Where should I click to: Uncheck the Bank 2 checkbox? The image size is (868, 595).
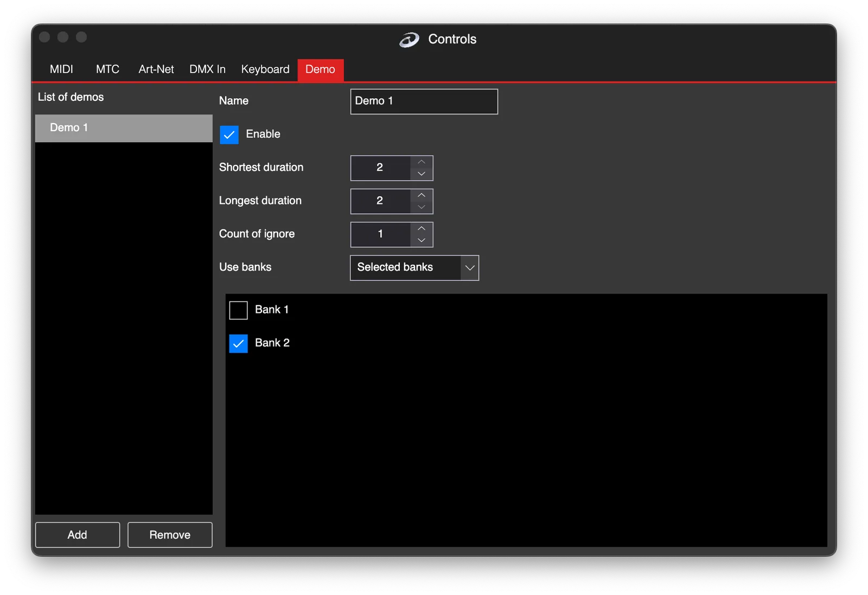click(x=239, y=343)
